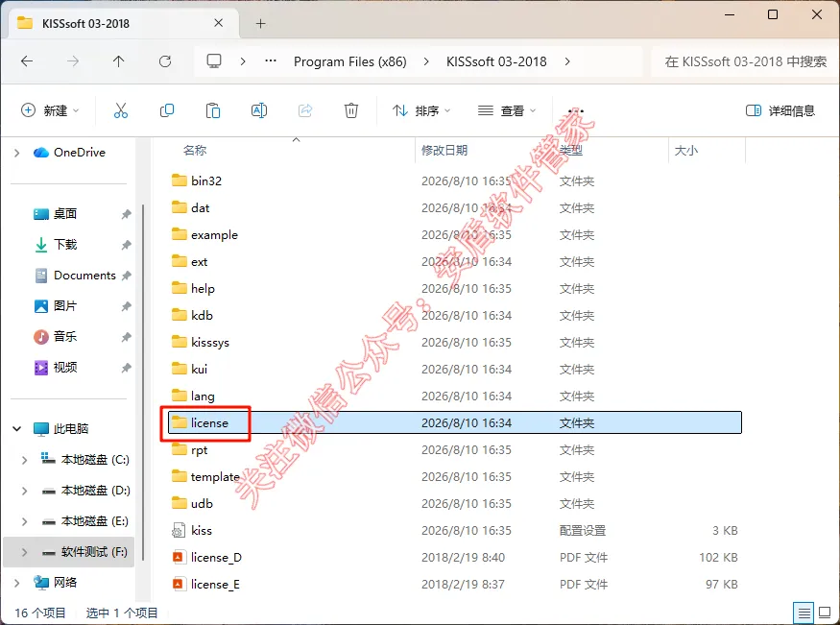Open Music (音乐) in quick access
Viewport: 840px width, 625px height.
[56, 336]
